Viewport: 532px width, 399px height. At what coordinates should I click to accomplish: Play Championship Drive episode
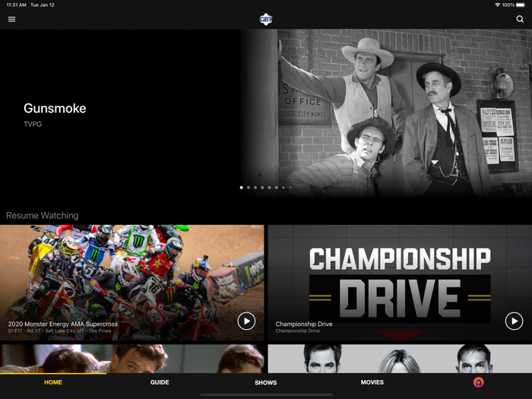coord(514,321)
